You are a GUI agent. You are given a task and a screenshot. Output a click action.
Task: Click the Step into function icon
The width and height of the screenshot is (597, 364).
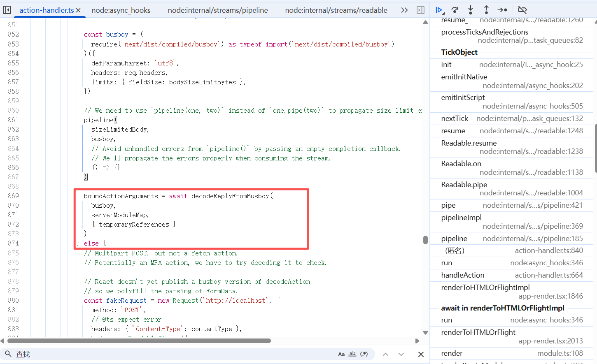pos(471,10)
